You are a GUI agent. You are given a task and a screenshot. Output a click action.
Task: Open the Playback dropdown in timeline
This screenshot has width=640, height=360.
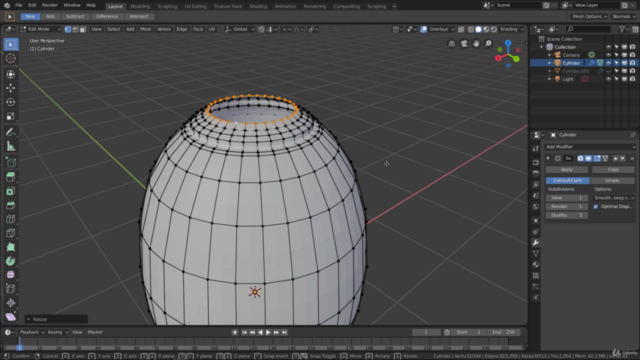32,332
